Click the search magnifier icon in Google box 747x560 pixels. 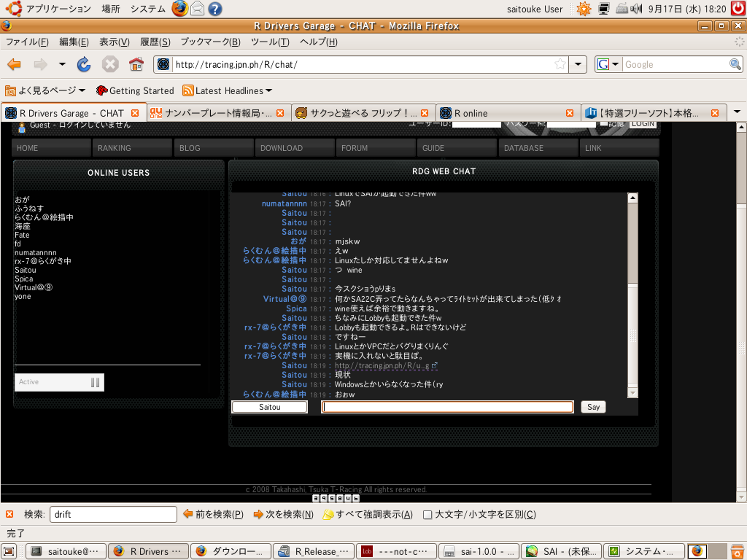(735, 64)
